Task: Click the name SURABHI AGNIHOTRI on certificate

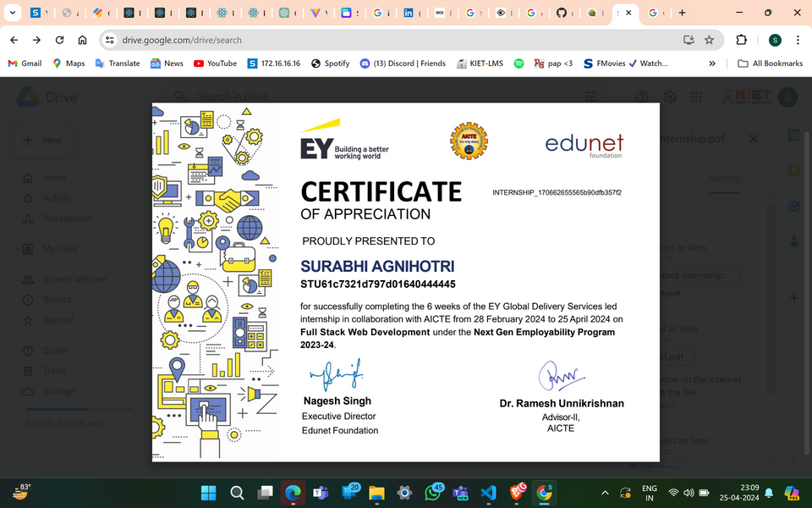Action: pos(377,267)
